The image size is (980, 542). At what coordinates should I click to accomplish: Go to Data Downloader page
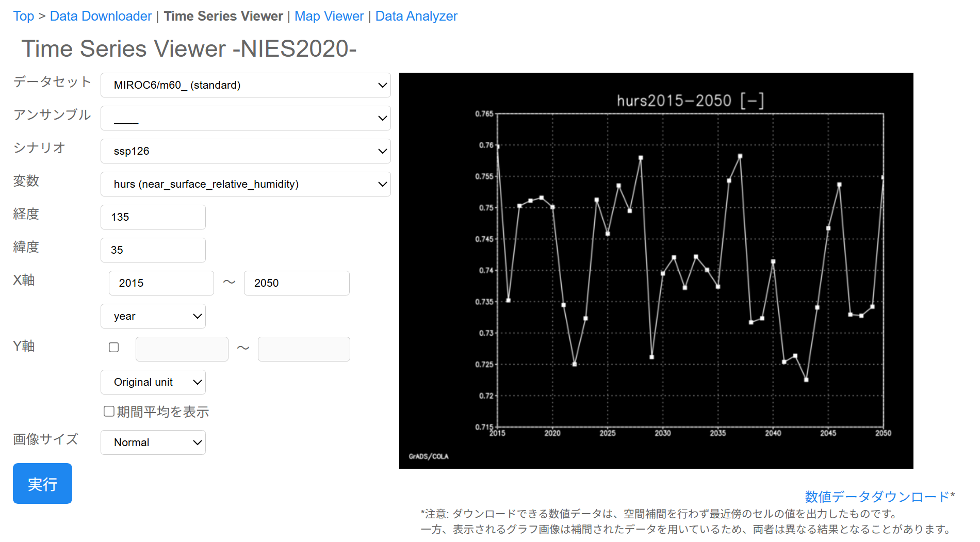tap(101, 16)
